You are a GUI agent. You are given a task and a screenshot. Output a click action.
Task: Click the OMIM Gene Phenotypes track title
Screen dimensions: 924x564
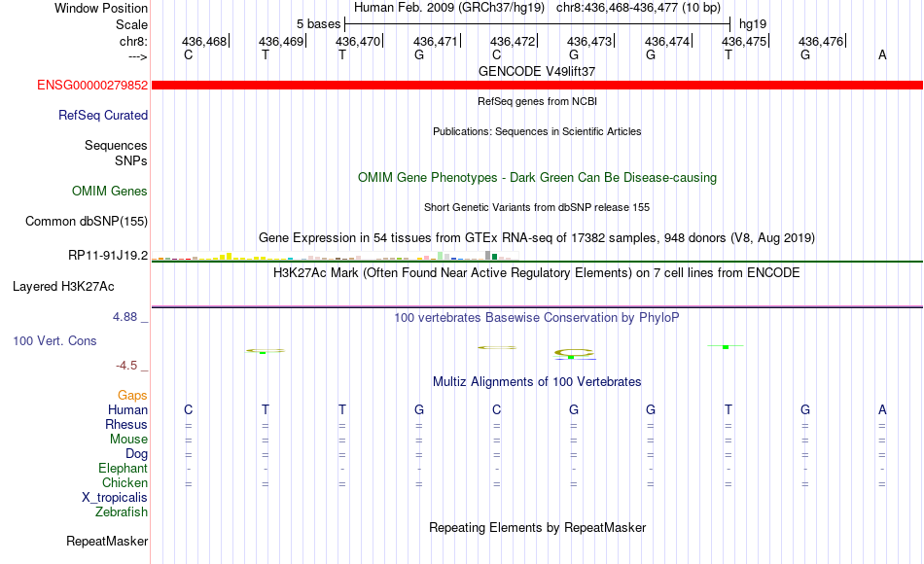coord(537,177)
